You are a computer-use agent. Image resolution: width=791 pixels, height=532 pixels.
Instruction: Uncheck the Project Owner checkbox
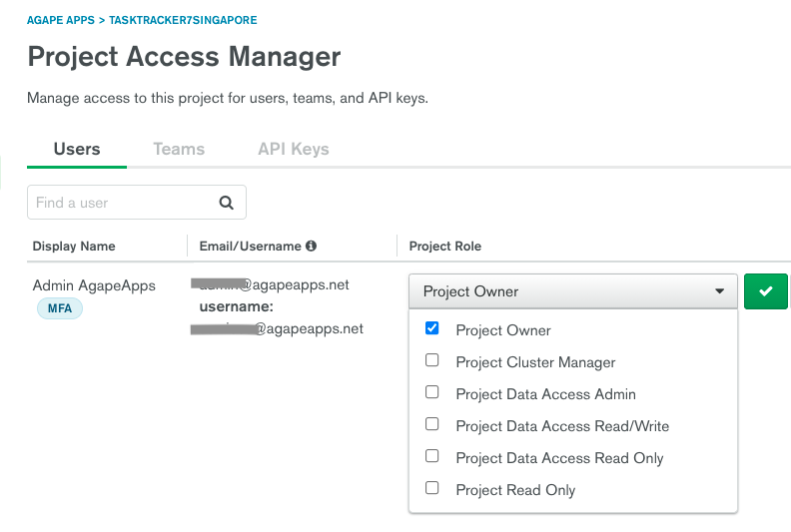[432, 328]
